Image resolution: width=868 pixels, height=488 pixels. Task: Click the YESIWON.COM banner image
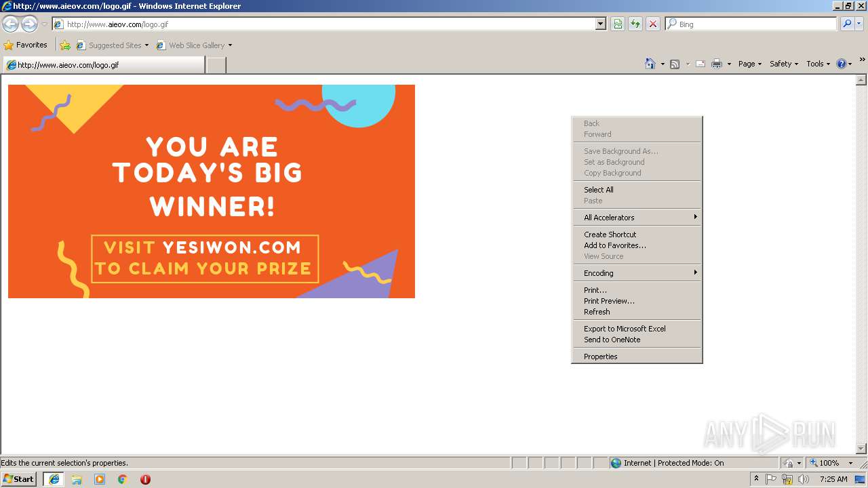point(212,191)
